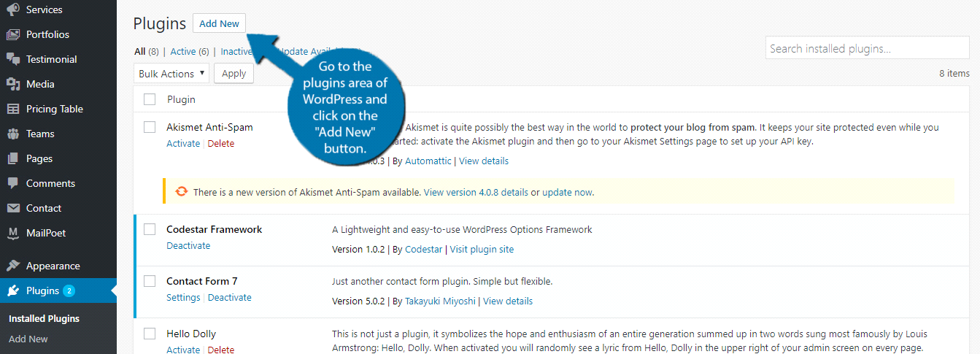The image size is (980, 354).
Task: Open the Media icon in sidebar
Action: point(13,84)
